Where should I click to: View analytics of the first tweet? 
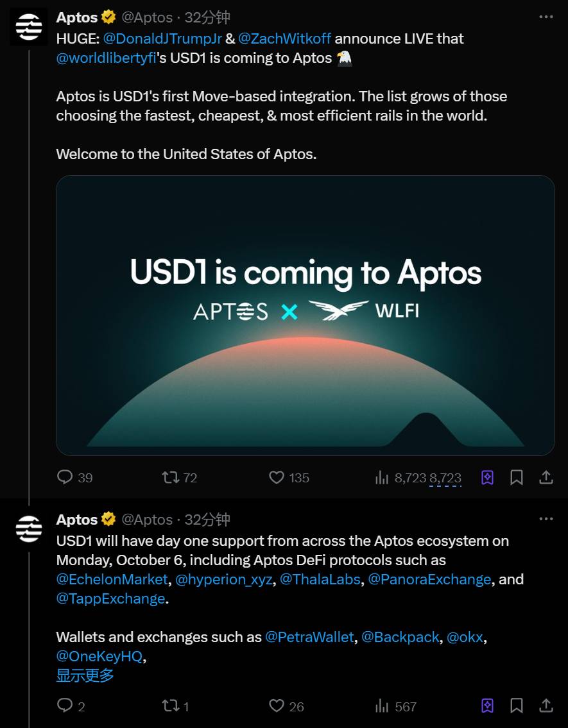[x=383, y=477]
